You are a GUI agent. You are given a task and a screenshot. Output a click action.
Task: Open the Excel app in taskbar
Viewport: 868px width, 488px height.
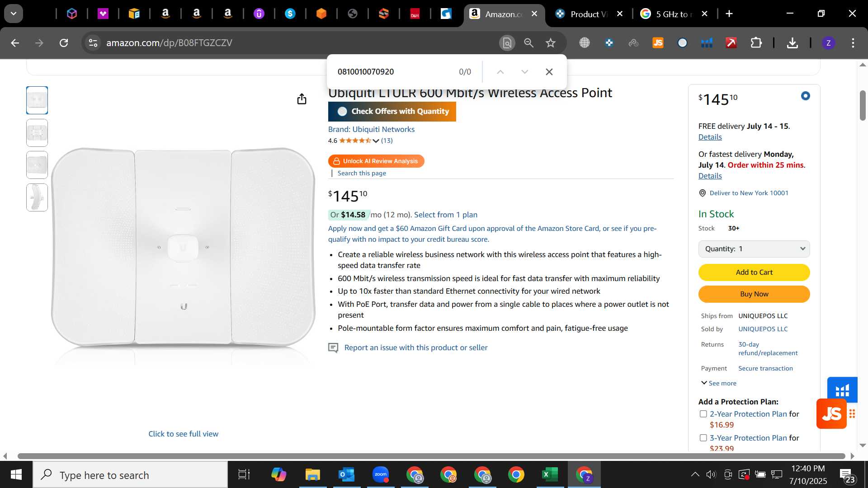pyautogui.click(x=550, y=474)
